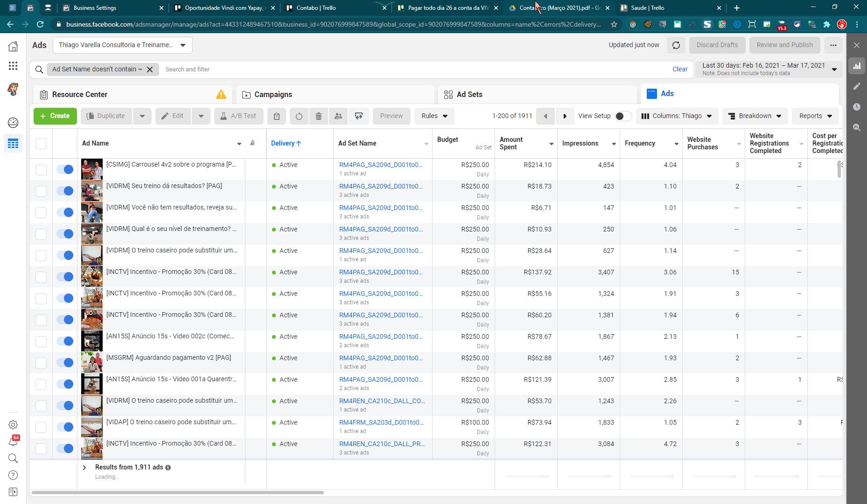The width and height of the screenshot is (867, 504).
Task: Click the search magnifier in left sidebar
Action: point(13,458)
